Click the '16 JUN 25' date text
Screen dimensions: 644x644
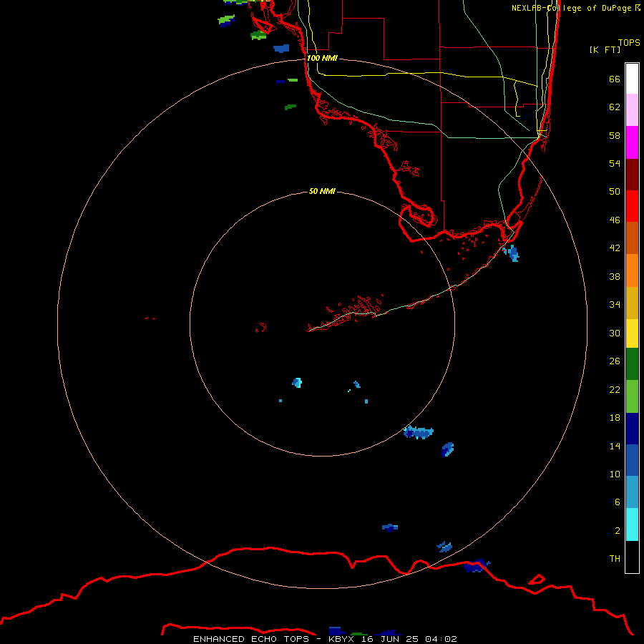pyautogui.click(x=390, y=639)
